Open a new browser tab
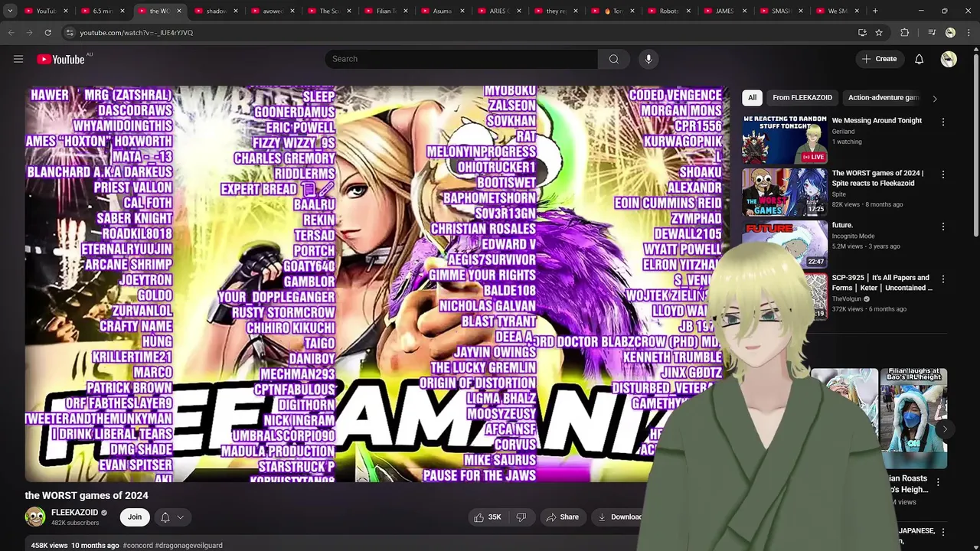 pos(875,11)
